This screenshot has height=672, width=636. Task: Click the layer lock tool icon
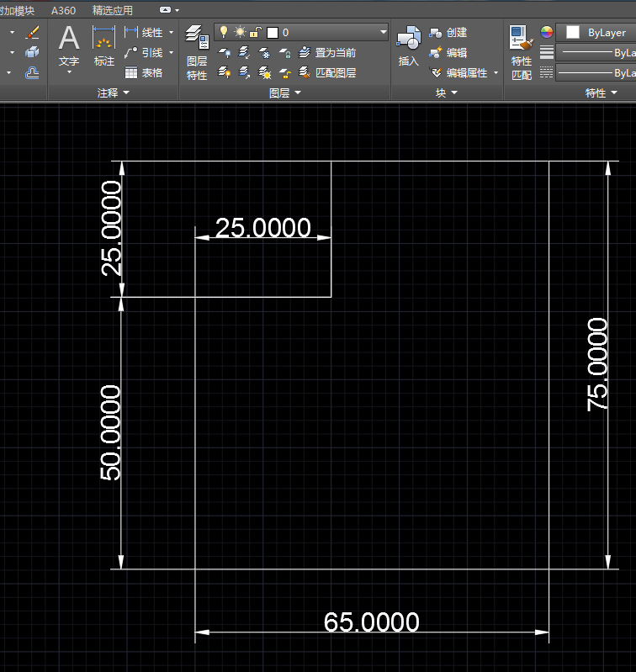tap(285, 53)
